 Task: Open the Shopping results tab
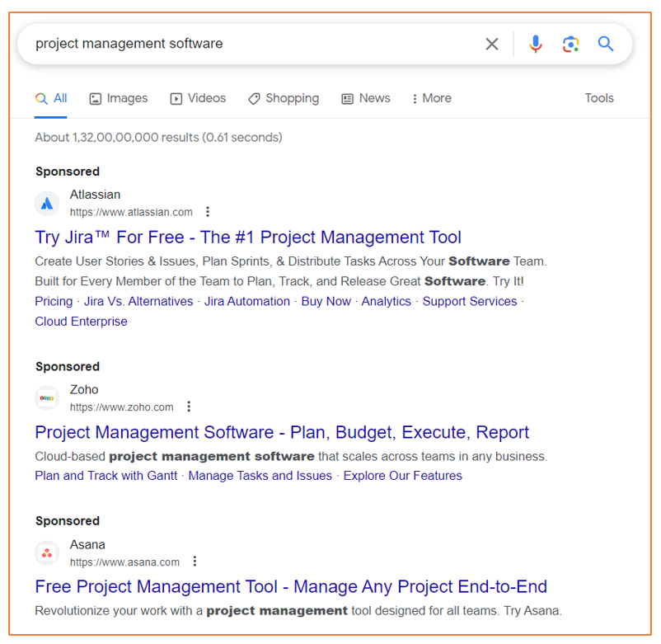coord(284,98)
